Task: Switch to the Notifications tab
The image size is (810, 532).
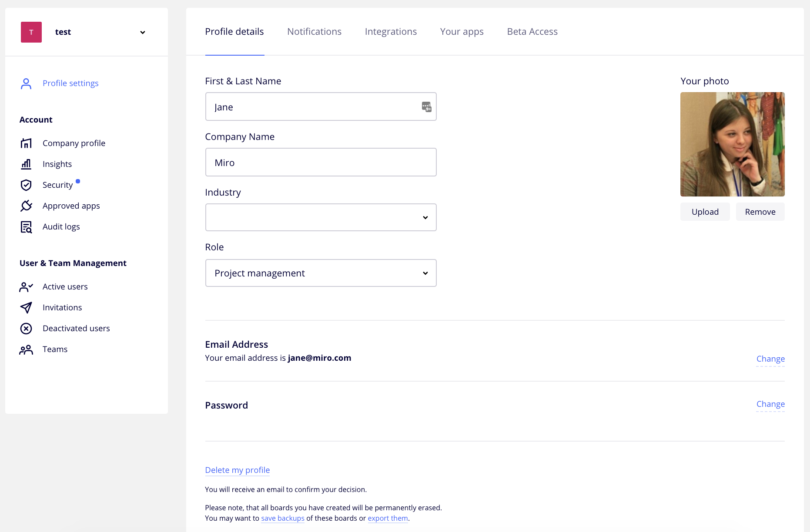Action: [x=314, y=32]
